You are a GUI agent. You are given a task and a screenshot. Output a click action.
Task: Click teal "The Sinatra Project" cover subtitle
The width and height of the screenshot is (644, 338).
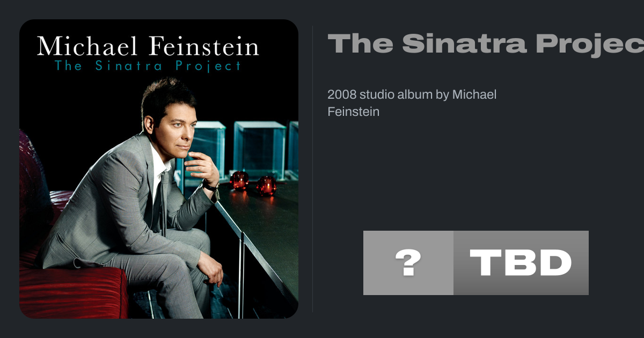(x=148, y=67)
